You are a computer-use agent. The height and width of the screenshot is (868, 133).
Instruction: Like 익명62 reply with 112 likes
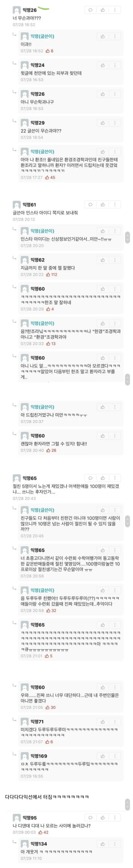point(102,260)
